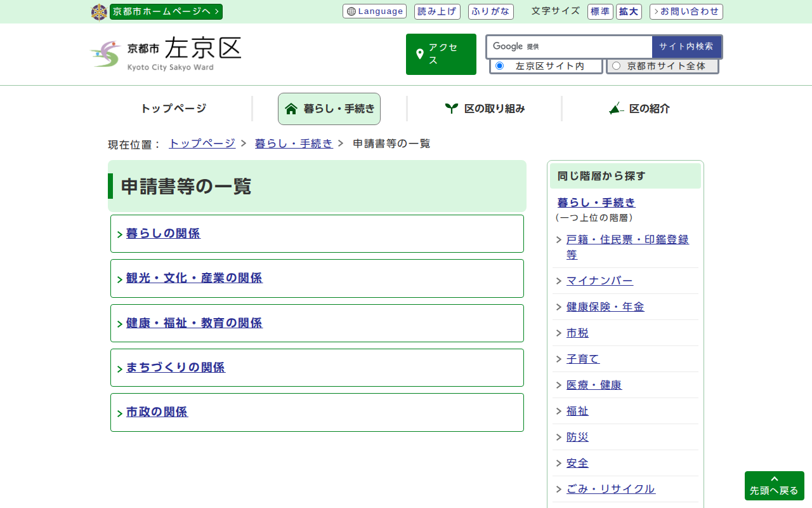812x508 pixels.
Task: Follow the トップページ breadcrumb link
Action: click(202, 144)
